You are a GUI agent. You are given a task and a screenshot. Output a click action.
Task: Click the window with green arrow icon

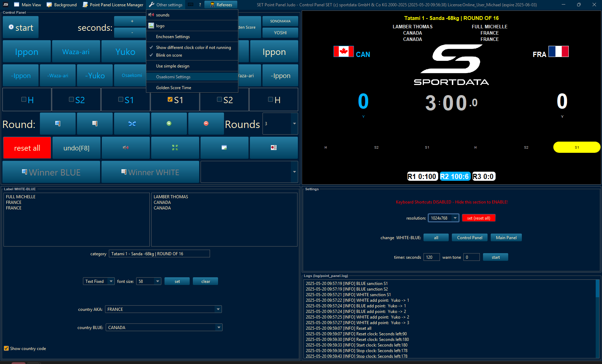pos(224,148)
